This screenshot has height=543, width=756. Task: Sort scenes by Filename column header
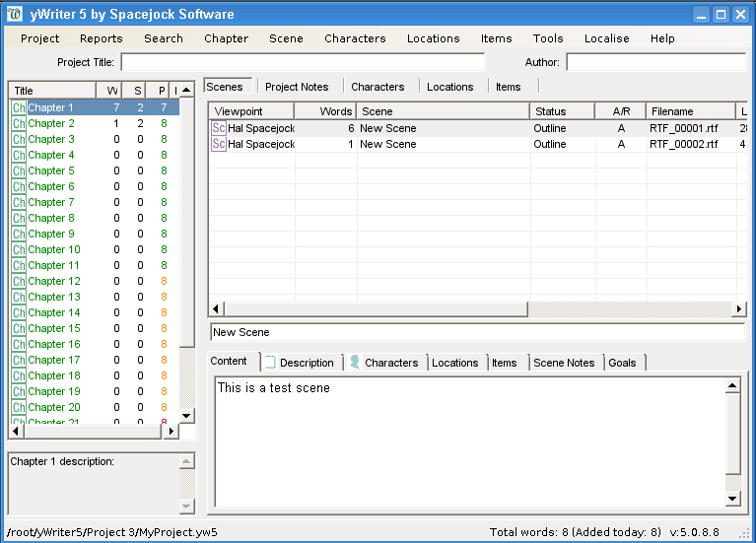pos(690,111)
